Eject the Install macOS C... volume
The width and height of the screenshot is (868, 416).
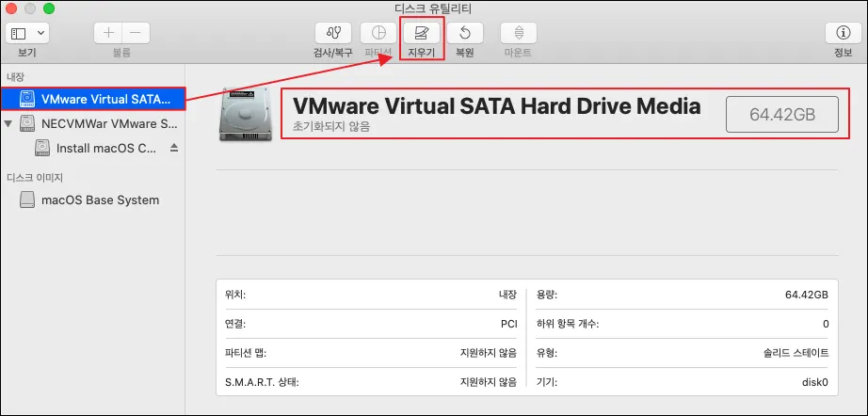coord(174,148)
